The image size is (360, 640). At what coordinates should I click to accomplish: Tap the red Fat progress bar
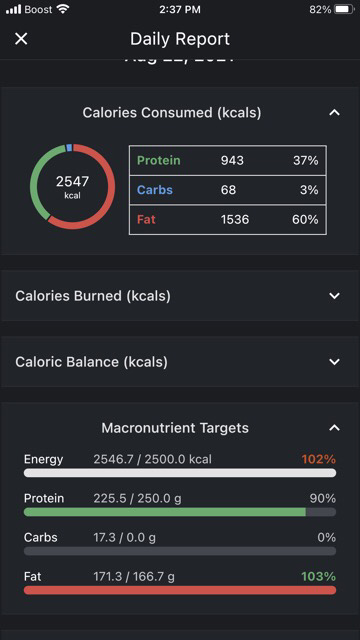point(180,590)
